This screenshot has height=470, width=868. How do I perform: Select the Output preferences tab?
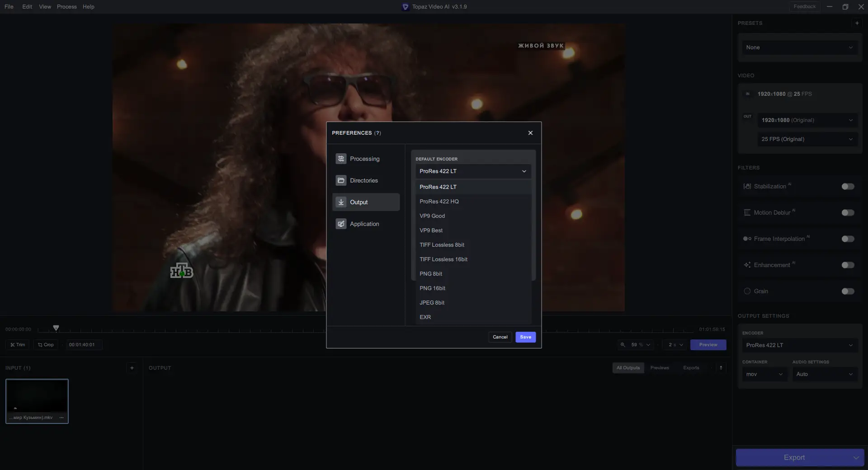click(366, 202)
